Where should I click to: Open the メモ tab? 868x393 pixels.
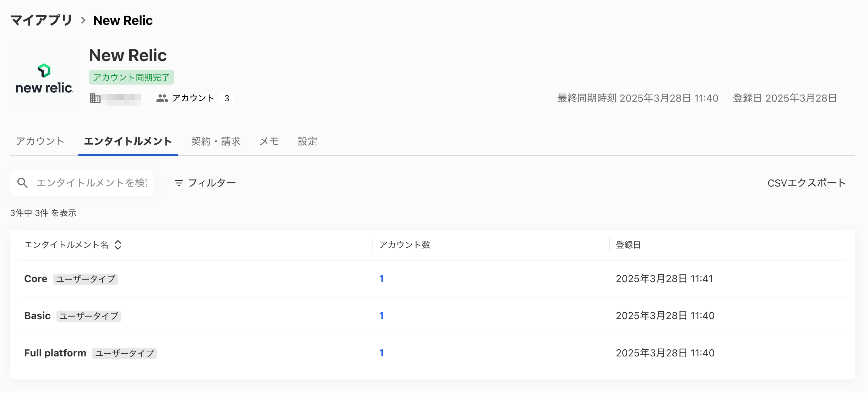(269, 141)
